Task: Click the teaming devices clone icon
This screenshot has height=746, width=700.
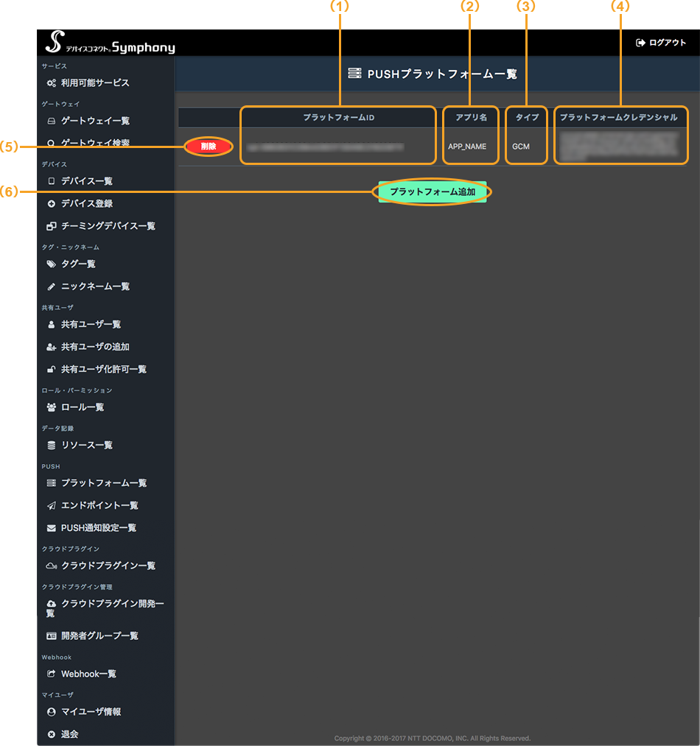Action: pos(51,226)
